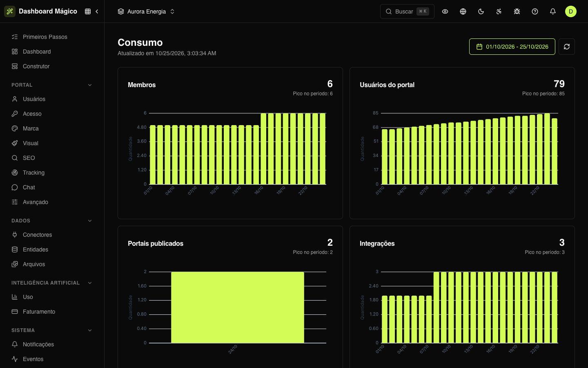Open the Dashboard menu item
Viewport: 588px width, 368px height.
point(52,52)
